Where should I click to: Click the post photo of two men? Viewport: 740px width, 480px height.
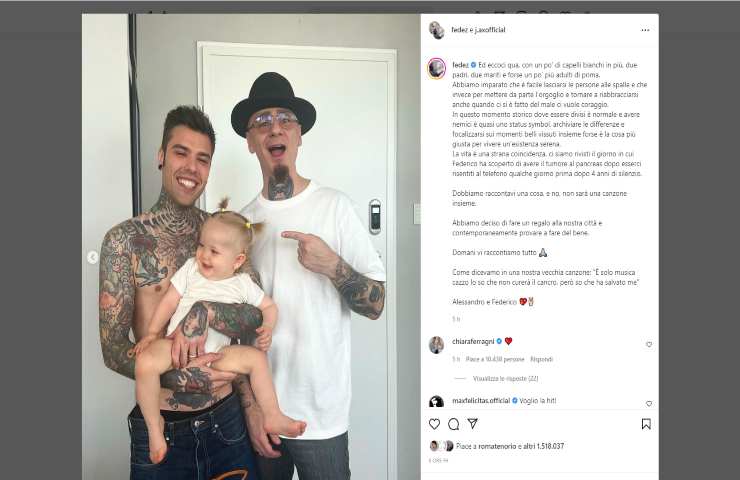(251, 247)
